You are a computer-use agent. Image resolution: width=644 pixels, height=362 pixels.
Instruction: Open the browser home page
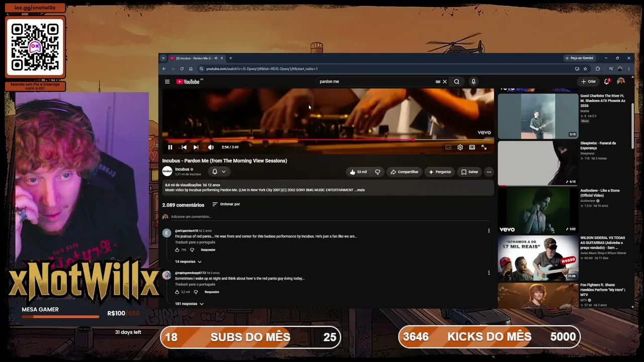pyautogui.click(x=191, y=69)
